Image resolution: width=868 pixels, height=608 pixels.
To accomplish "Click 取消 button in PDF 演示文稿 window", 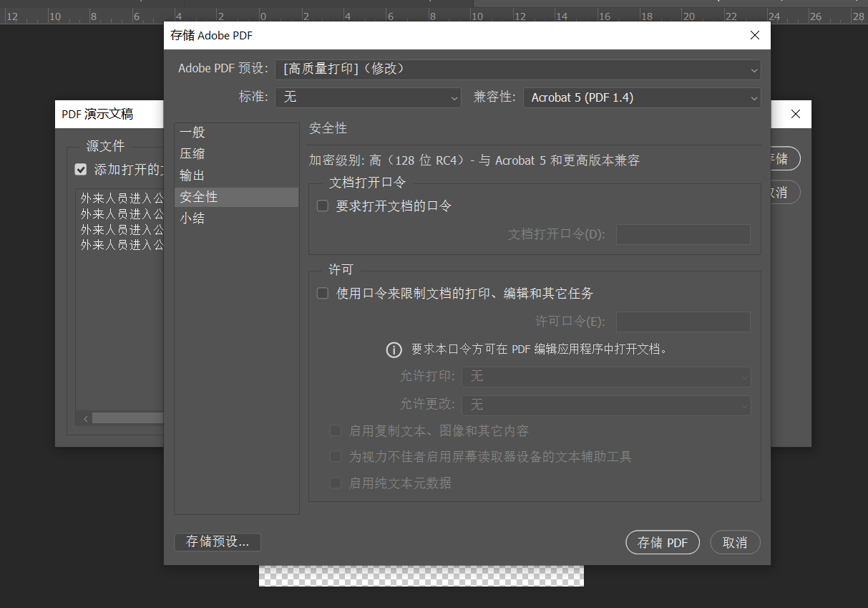I will coord(785,192).
